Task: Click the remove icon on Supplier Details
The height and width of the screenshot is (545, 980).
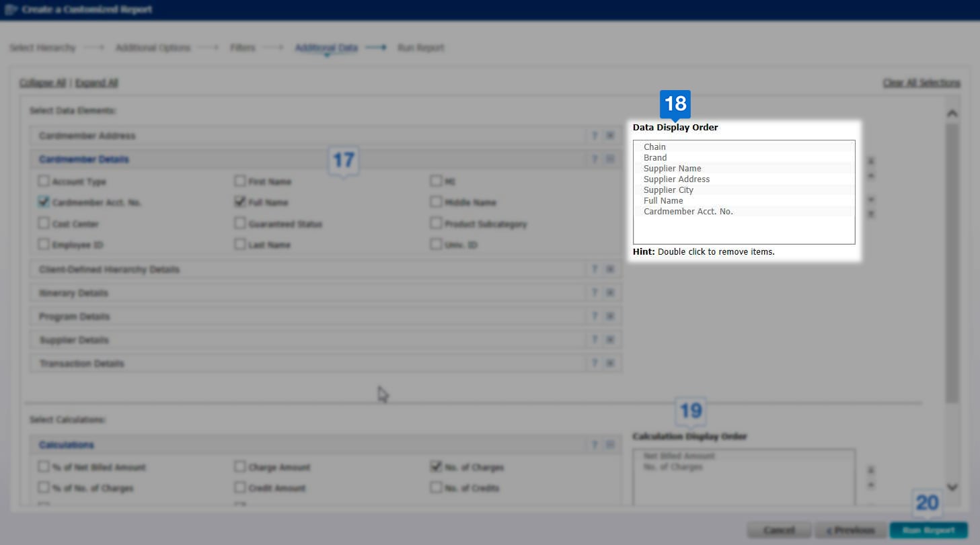Action: pyautogui.click(x=610, y=339)
